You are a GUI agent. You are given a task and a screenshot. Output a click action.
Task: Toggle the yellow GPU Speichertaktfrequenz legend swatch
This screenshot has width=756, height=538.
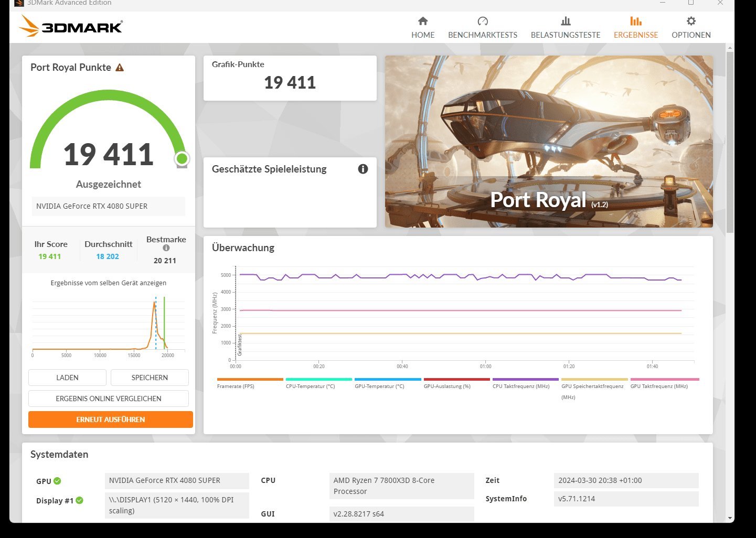(x=594, y=379)
